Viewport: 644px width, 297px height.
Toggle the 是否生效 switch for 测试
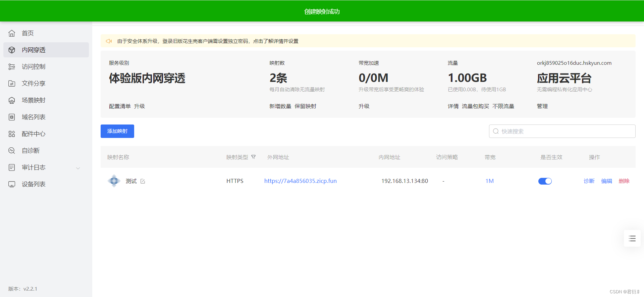tap(545, 181)
